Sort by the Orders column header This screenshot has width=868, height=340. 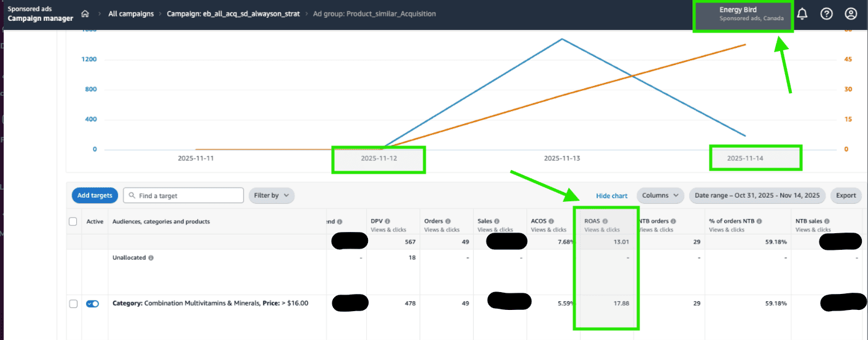[434, 222]
